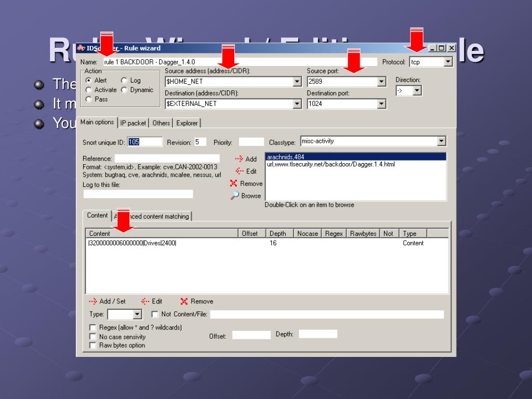Screen dimensions: 532x399
Task: Click the bottom Depth input field
Action: click(x=318, y=334)
